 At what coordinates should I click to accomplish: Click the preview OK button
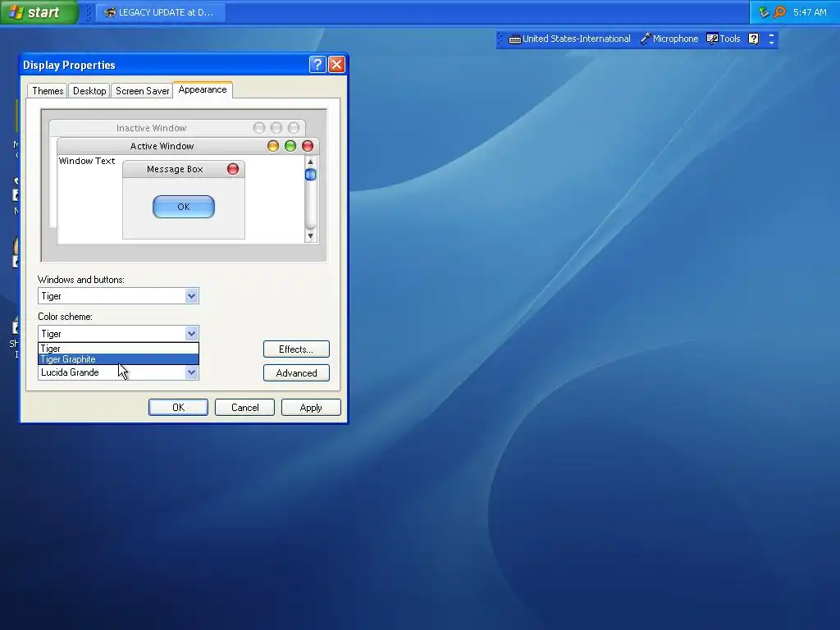(x=184, y=207)
